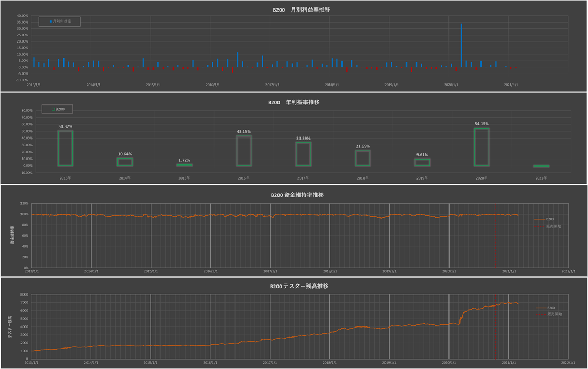Select the 2014年 bar in the yearly chart
This screenshot has height=369, width=588.
pyautogui.click(x=125, y=162)
